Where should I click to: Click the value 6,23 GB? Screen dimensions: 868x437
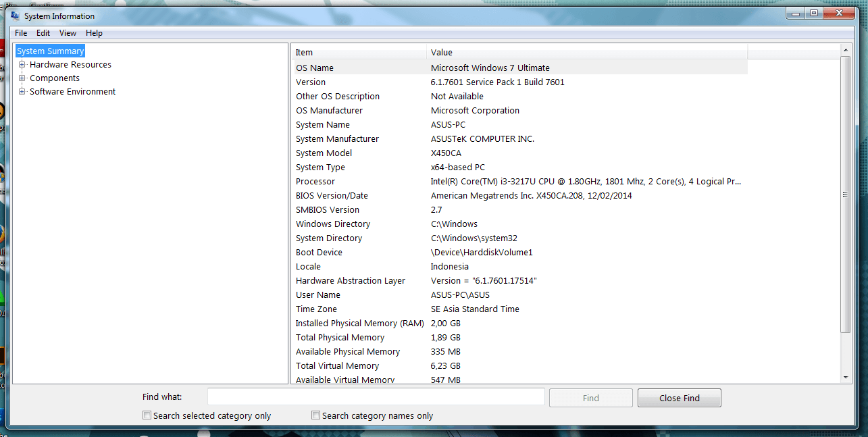pyautogui.click(x=445, y=365)
